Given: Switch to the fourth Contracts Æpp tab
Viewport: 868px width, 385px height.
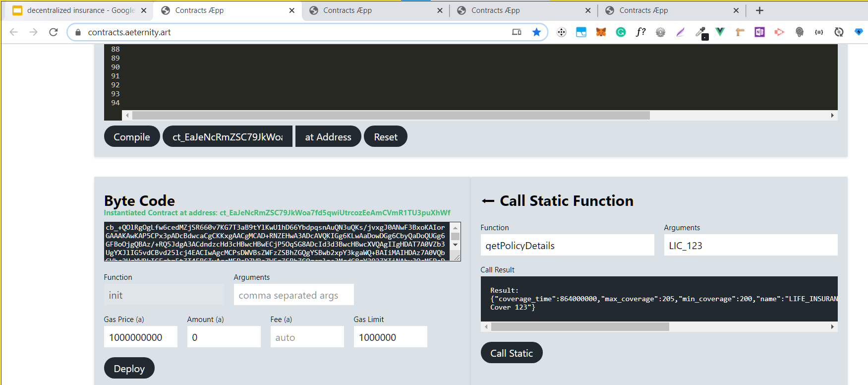Looking at the screenshot, I should [x=672, y=10].
